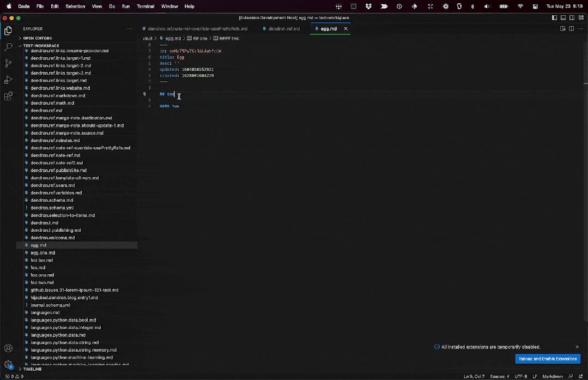
Task: Click the Markdown language mode indicator
Action: tap(553, 376)
